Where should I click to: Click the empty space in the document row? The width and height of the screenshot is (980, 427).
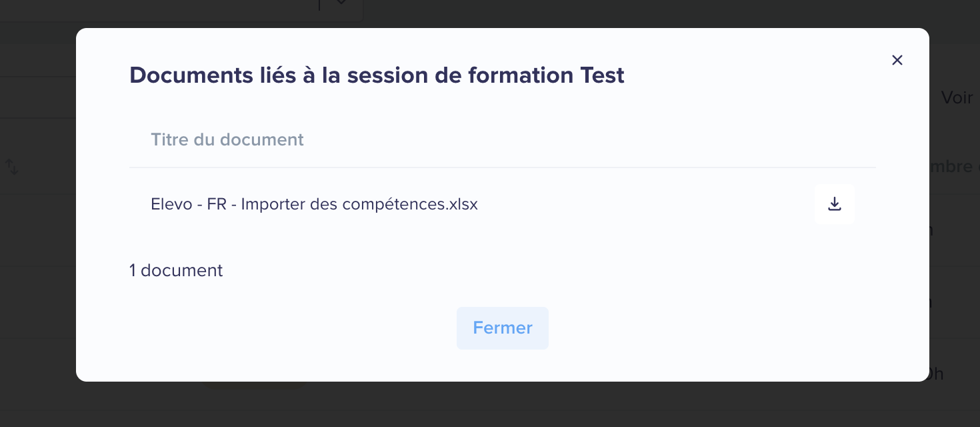(645, 204)
